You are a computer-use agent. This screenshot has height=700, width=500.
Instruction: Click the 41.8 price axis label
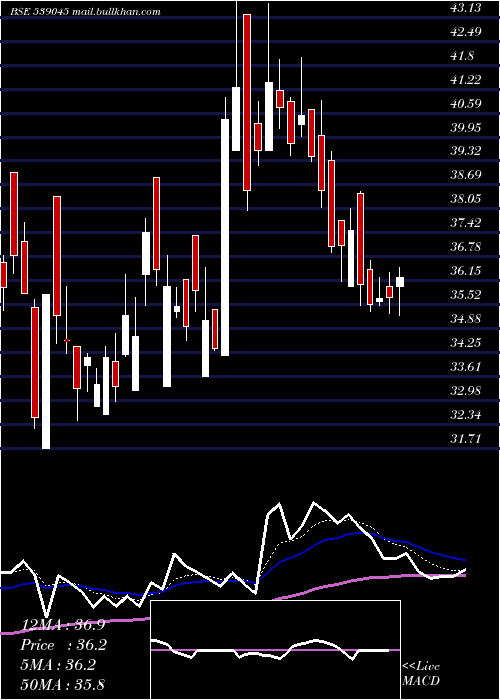coord(462,56)
